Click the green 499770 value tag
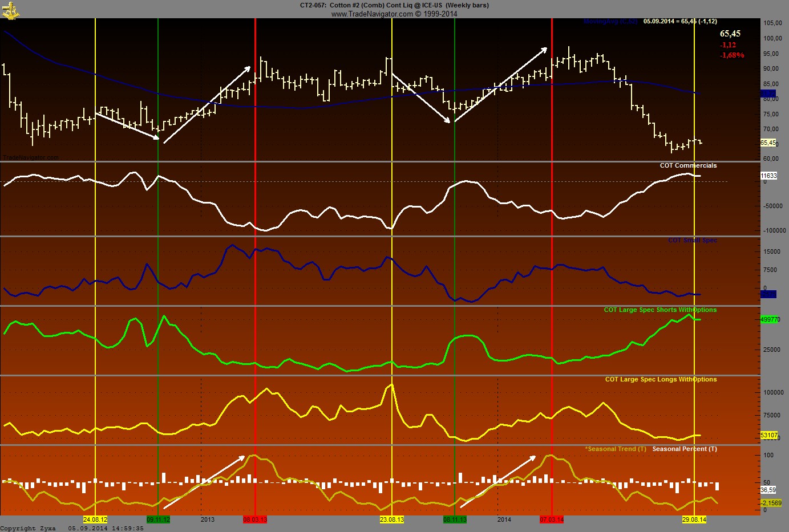789x532 pixels. (769, 319)
